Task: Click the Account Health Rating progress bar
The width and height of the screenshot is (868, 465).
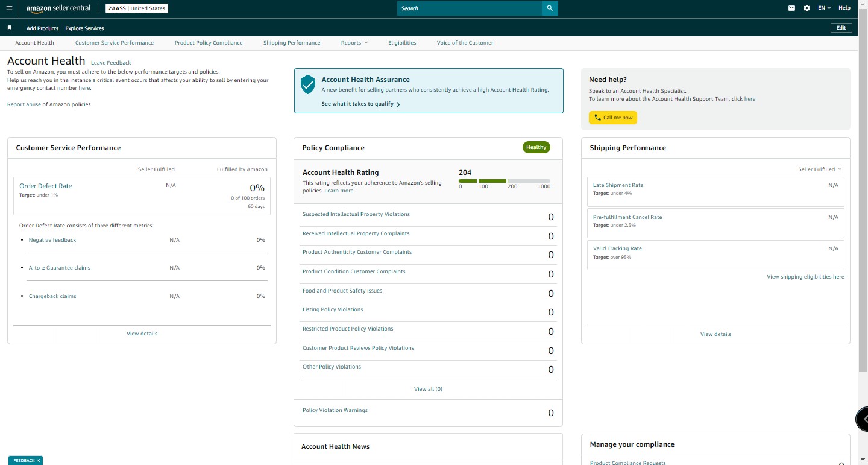Action: 505,181
